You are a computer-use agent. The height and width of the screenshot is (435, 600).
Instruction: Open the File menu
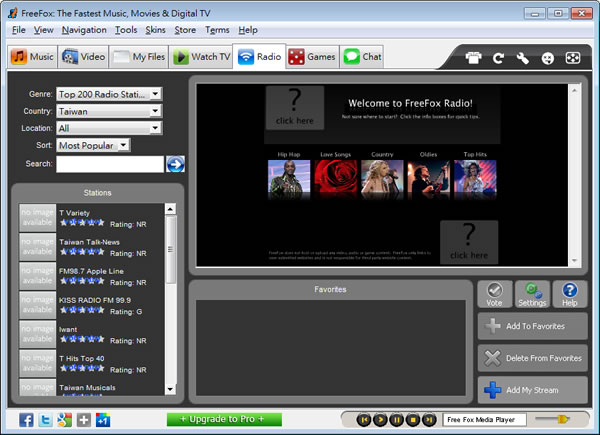click(x=18, y=30)
